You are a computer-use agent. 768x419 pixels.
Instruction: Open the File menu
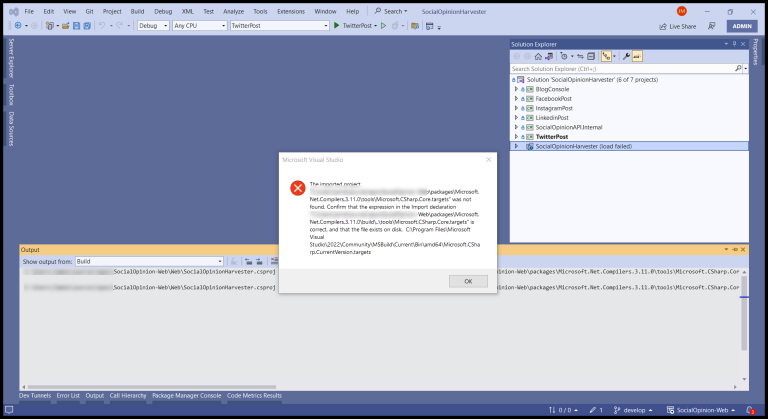29,11
